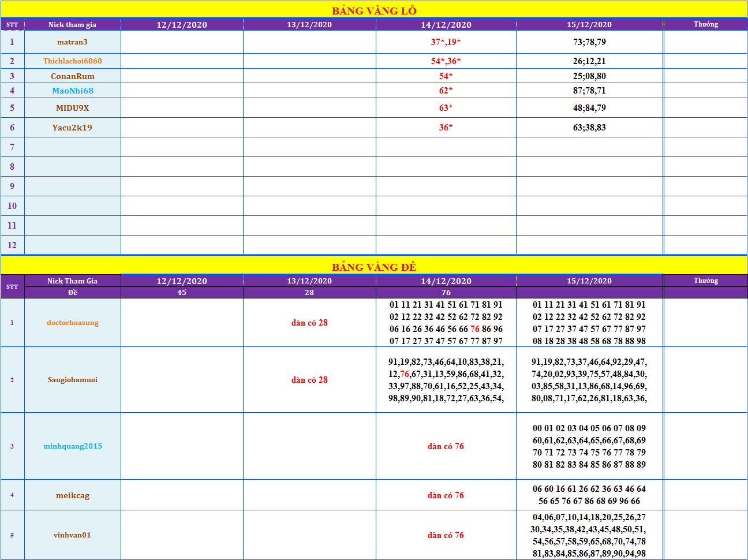This screenshot has height=560, width=748.
Task: Click meikcag's dàn có 76 cell
Action: 446,495
